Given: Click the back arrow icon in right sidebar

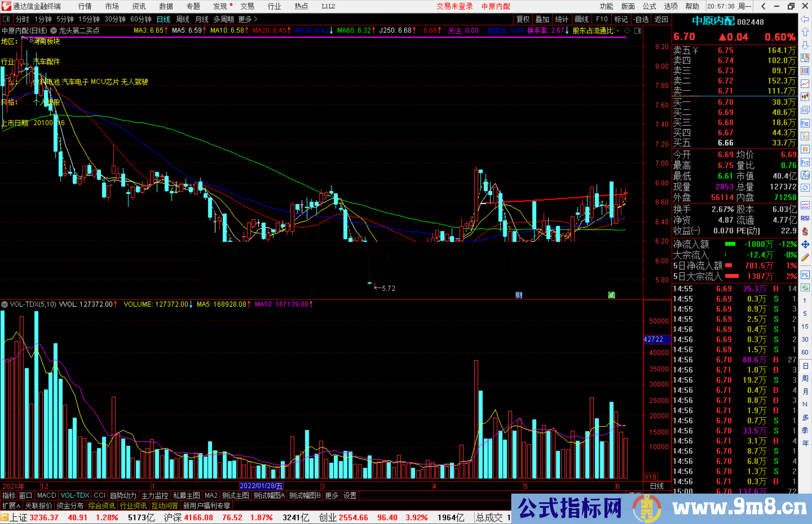Looking at the screenshot, I should pos(805,19).
